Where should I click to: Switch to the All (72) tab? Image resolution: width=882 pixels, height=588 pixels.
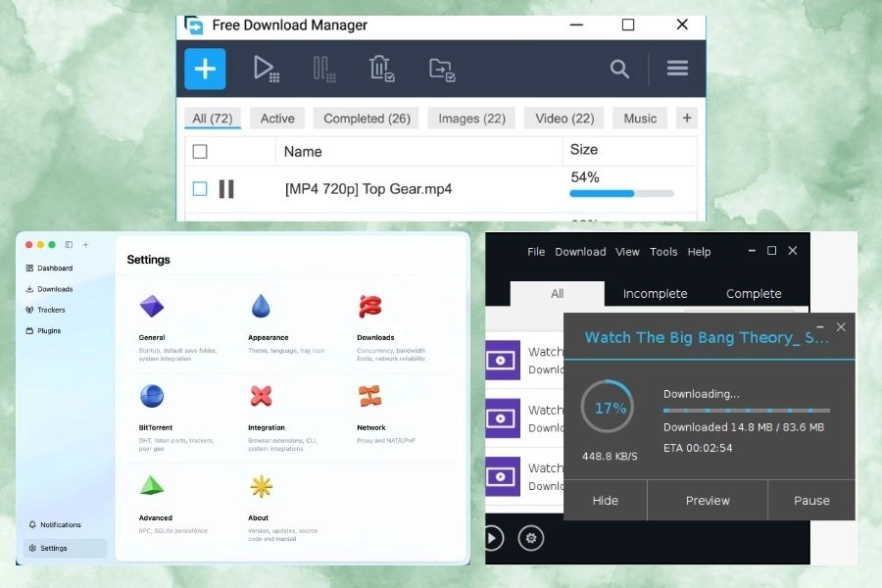213,119
